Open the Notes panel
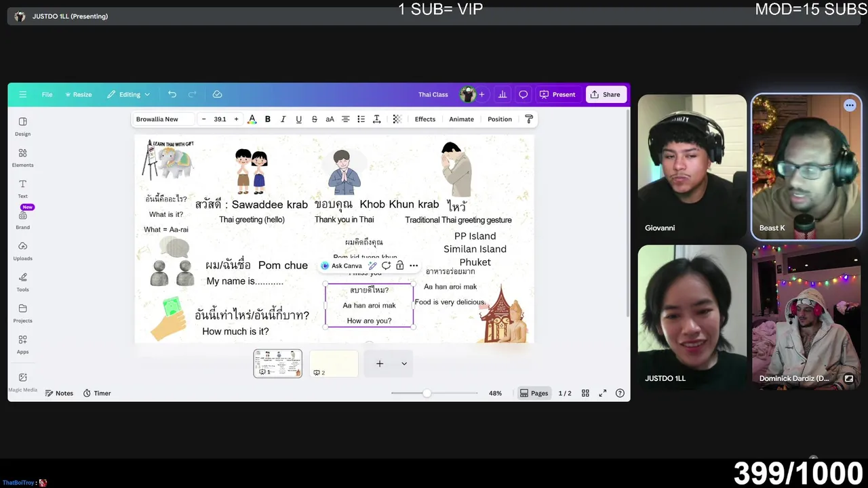This screenshot has width=868, height=488. click(x=59, y=393)
